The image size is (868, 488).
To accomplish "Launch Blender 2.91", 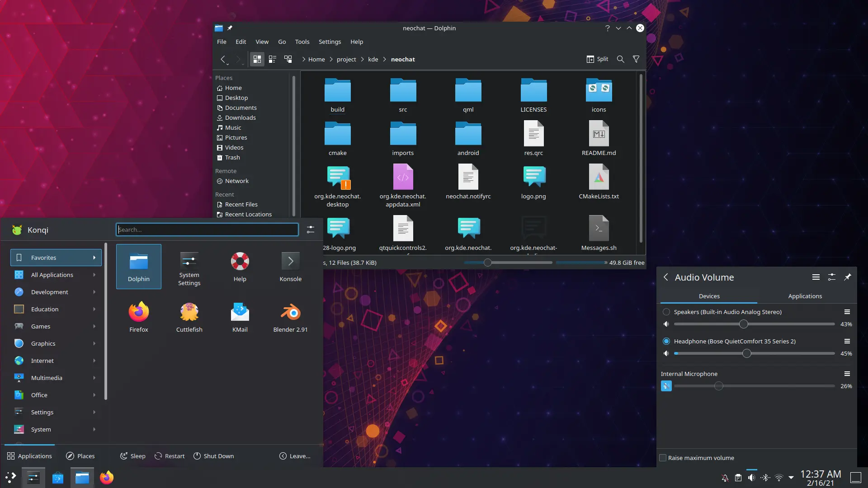I will tap(290, 316).
